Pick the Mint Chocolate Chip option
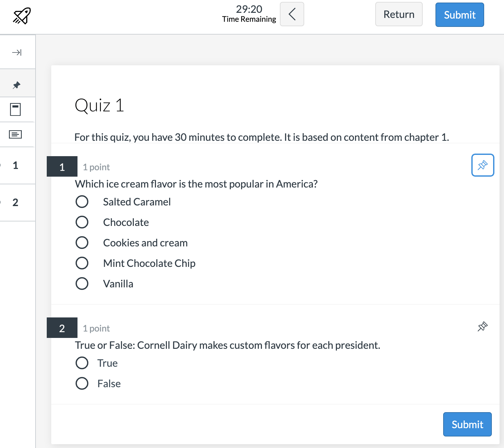 coord(82,263)
